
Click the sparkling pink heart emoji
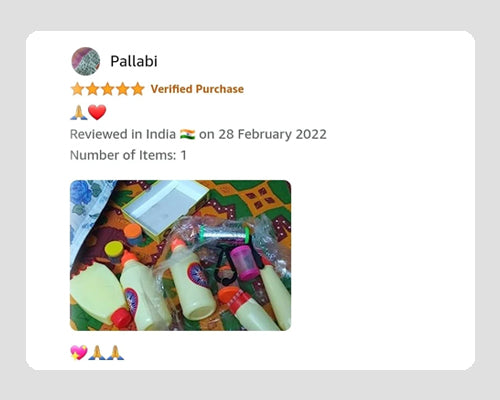coord(79,353)
